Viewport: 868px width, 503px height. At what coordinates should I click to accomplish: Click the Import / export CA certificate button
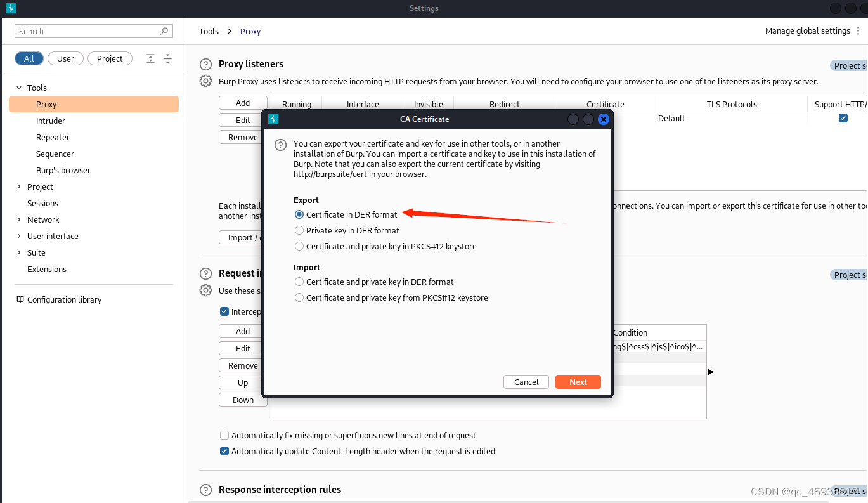[x=241, y=237]
